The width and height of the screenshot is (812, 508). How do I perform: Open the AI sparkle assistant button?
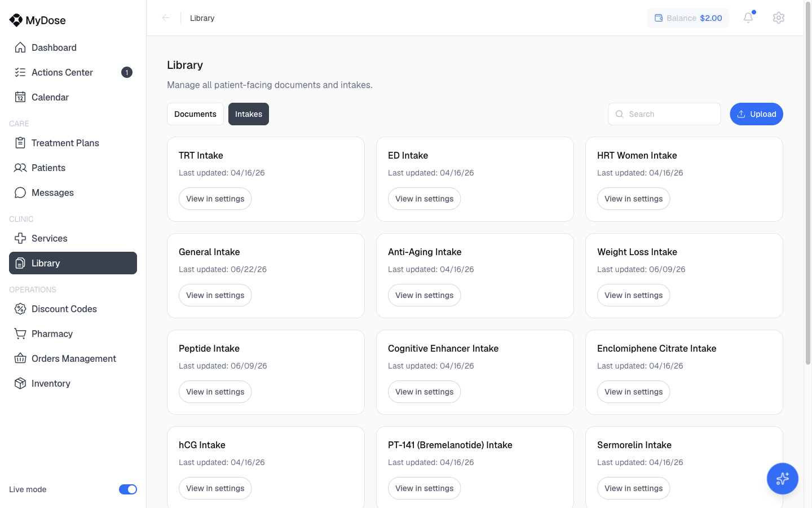pos(783,479)
